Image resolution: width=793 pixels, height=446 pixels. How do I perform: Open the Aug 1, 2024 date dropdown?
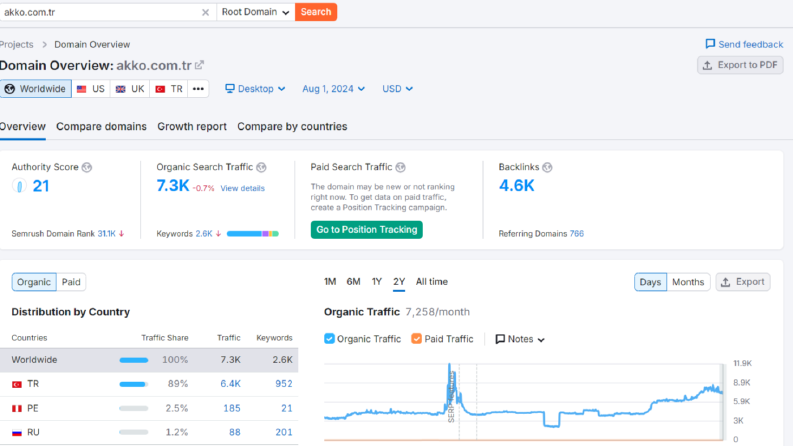[334, 89]
